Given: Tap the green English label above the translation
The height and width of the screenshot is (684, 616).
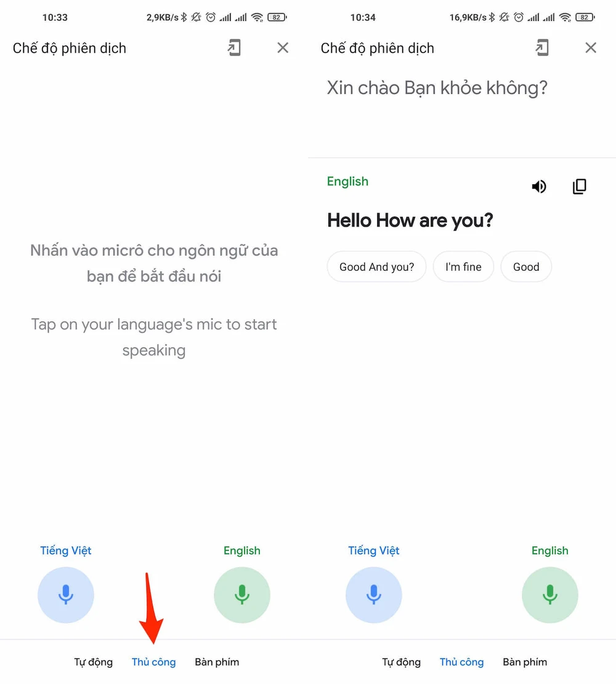Looking at the screenshot, I should (347, 182).
